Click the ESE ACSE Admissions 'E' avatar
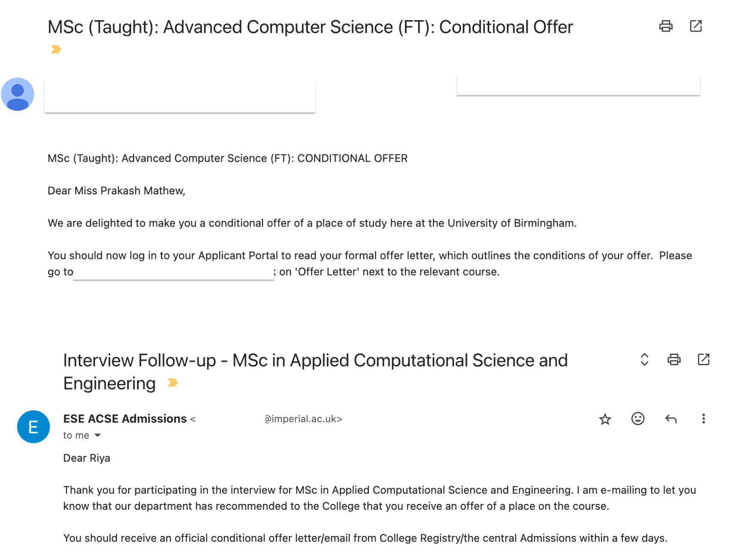The width and height of the screenshot is (729, 560). coord(33,427)
